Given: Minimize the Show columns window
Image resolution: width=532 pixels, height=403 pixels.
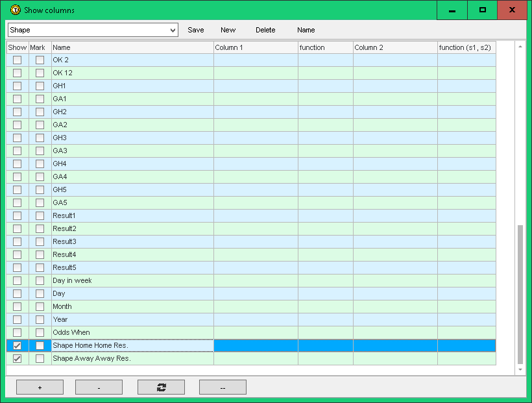Looking at the screenshot, I should pyautogui.click(x=452, y=10).
